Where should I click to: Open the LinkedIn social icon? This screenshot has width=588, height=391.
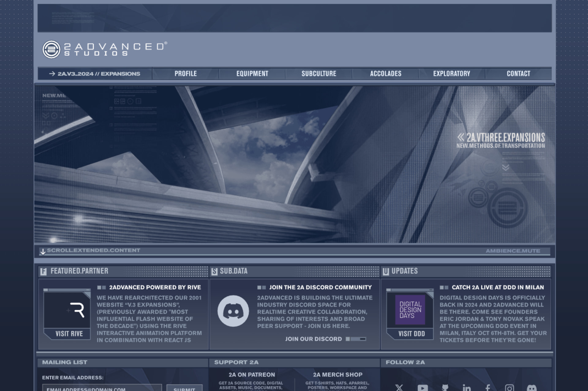pos(466,388)
